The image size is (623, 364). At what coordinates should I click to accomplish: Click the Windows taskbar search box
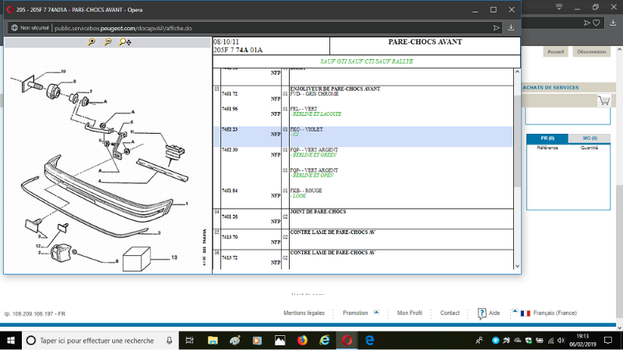100,341
